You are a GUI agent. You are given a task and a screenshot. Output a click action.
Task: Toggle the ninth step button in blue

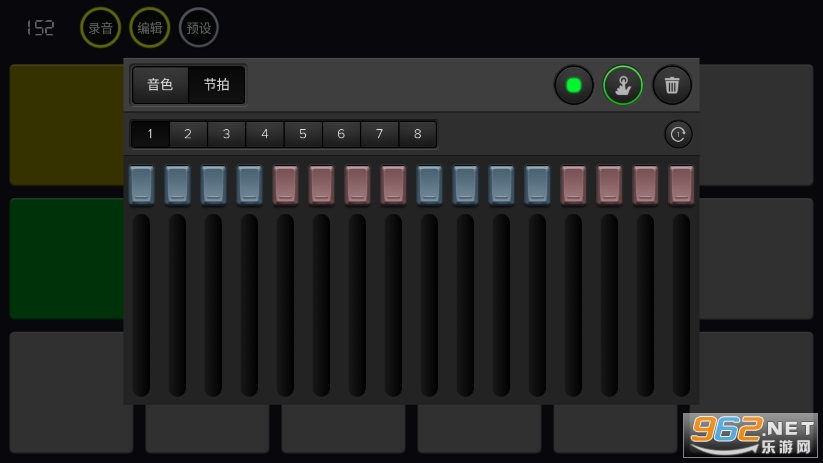pos(429,185)
